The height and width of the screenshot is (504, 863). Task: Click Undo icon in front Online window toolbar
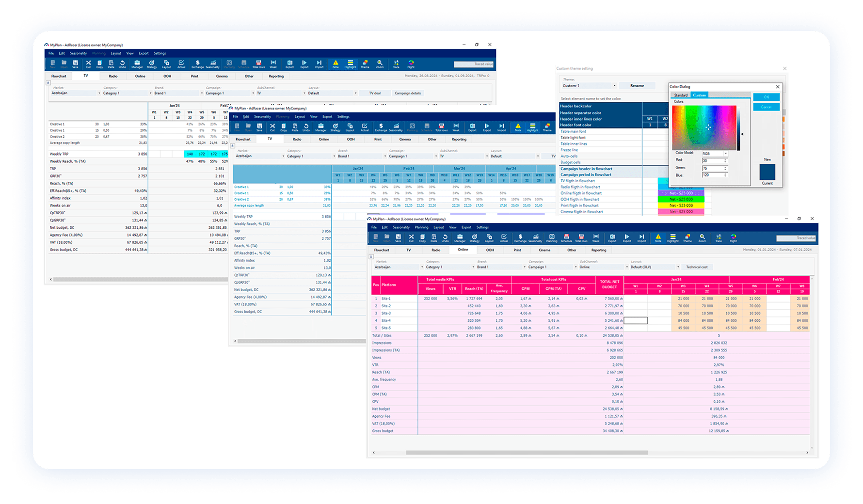[x=445, y=237]
